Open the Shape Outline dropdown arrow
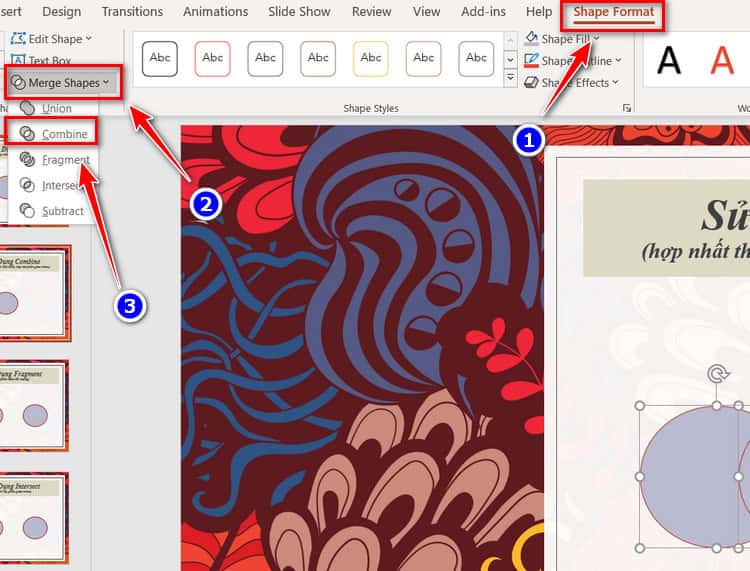750x571 pixels. [x=618, y=60]
